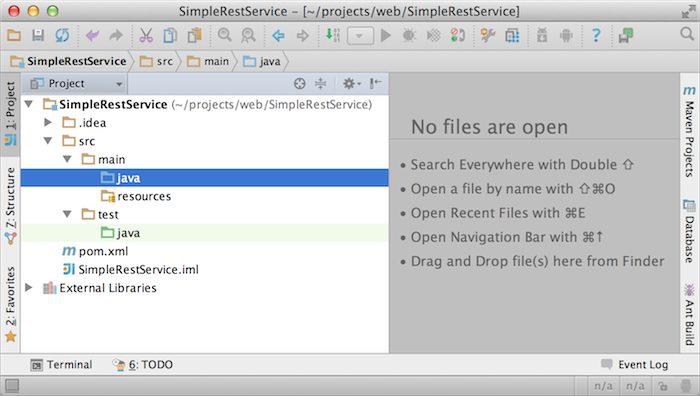Navigate Forward with right arrow icon

tap(303, 35)
